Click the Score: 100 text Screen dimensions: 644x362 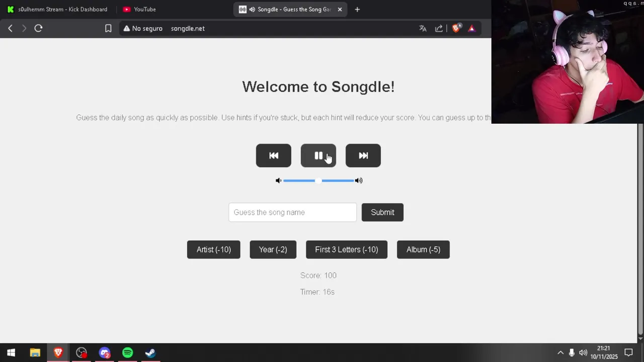click(x=318, y=276)
